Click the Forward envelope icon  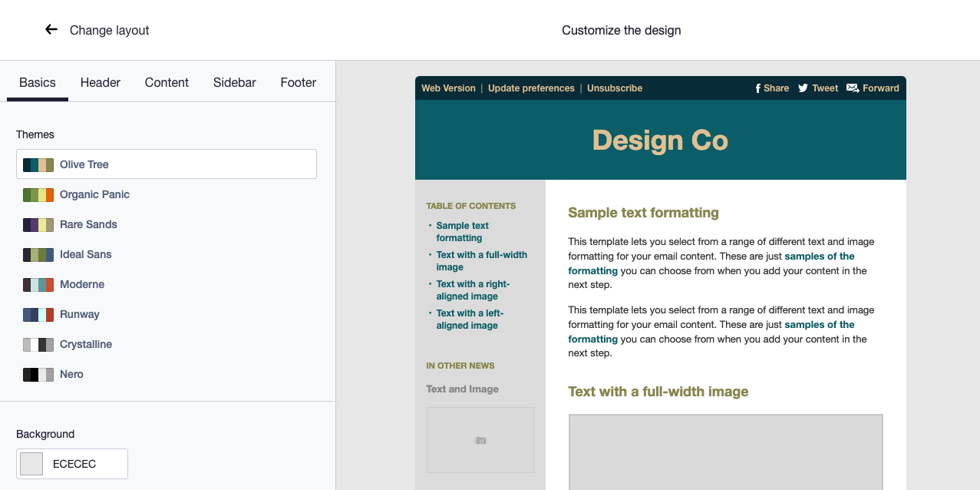[852, 88]
